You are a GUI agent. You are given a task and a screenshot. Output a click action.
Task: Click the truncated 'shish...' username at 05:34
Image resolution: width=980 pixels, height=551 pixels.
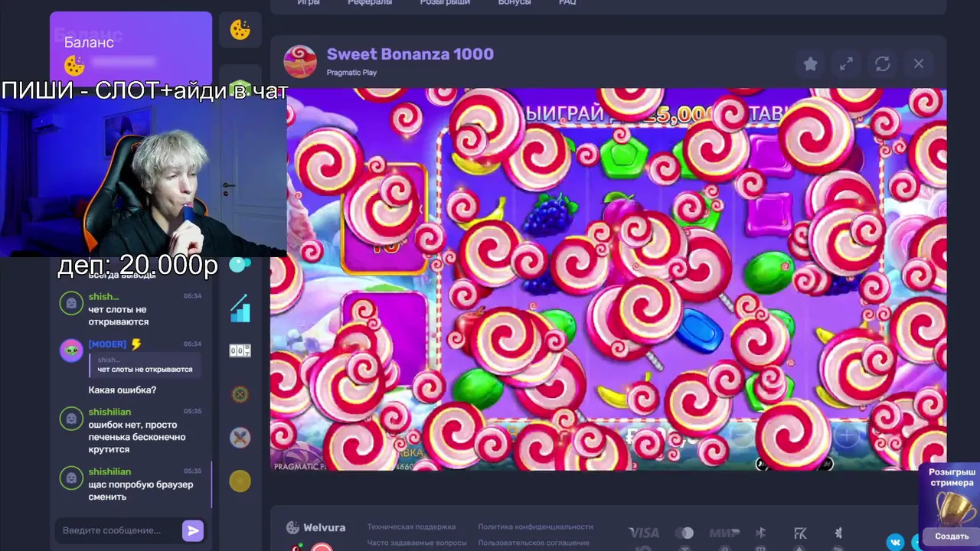103,297
